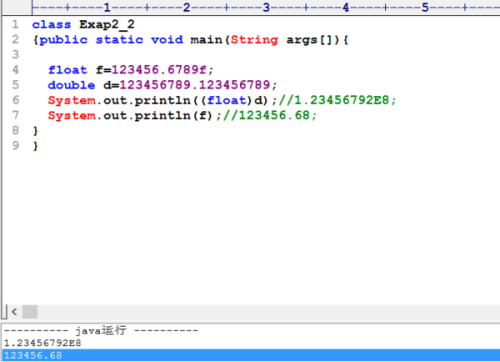
Task: Click ruler column marker 3
Action: tap(266, 7)
